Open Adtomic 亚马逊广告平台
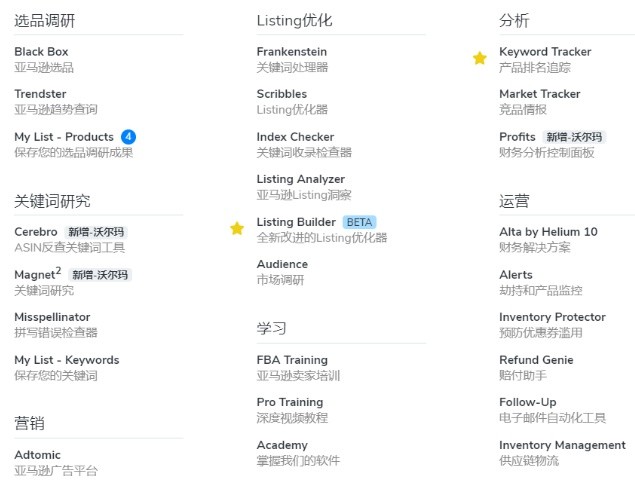Viewport: 635px width, 485px height. [x=56, y=462]
